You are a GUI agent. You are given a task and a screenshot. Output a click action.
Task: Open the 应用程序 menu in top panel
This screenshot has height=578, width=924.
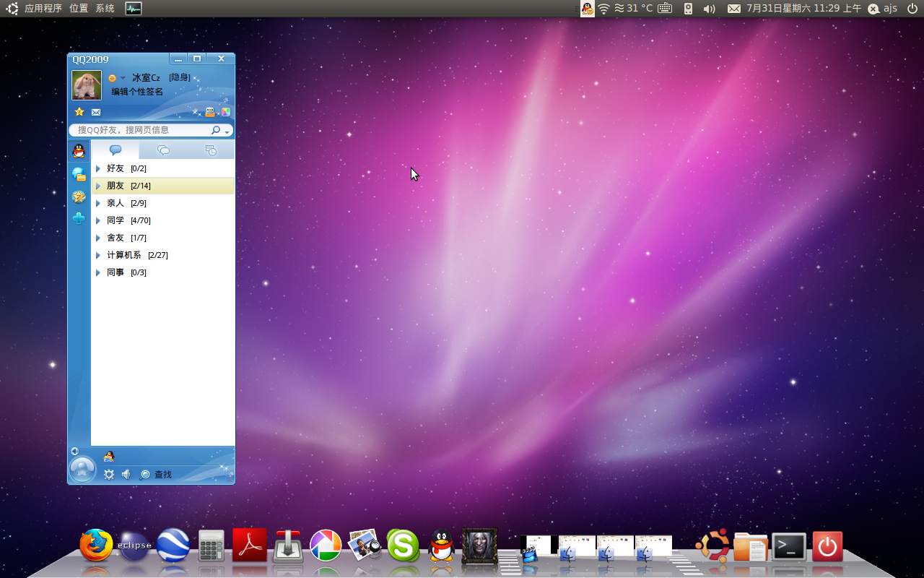click(43, 9)
